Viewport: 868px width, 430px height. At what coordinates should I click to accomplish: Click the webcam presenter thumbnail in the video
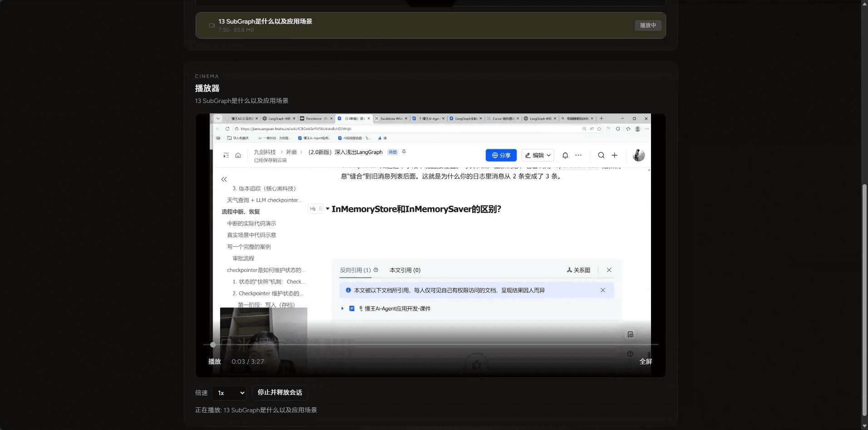263,341
